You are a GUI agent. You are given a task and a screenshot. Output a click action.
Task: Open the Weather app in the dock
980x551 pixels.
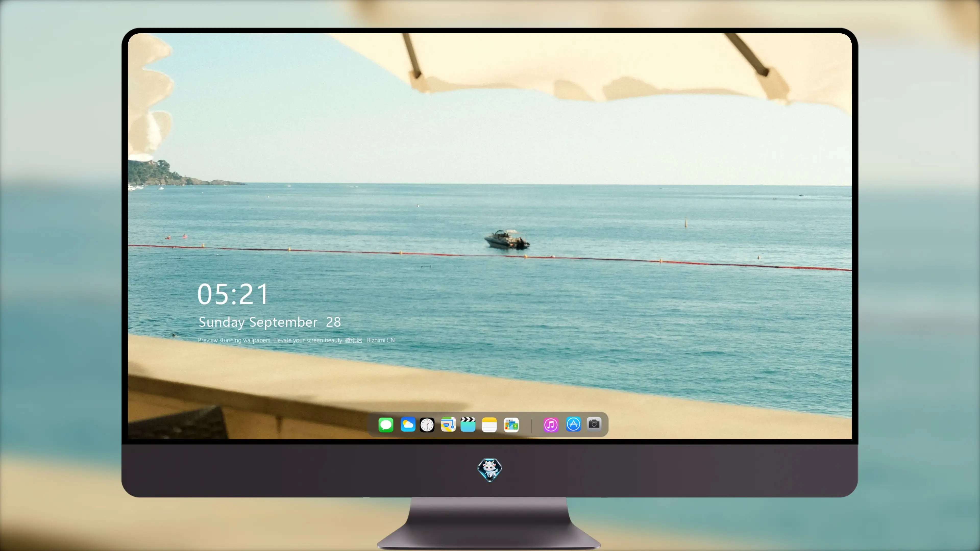click(x=408, y=425)
